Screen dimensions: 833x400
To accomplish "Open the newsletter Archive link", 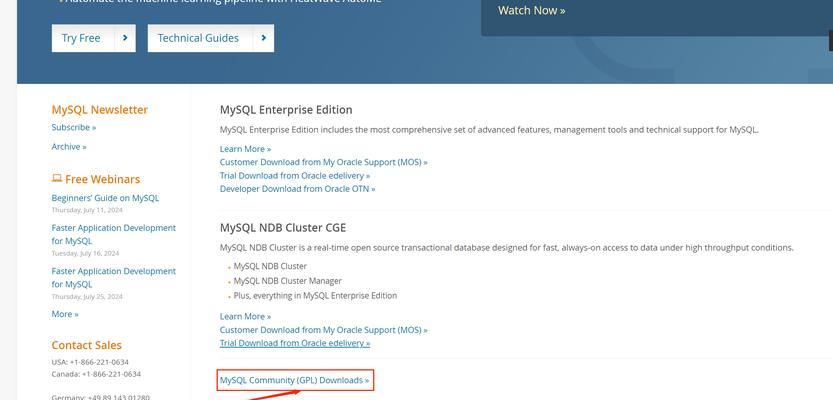I will click(x=69, y=147).
